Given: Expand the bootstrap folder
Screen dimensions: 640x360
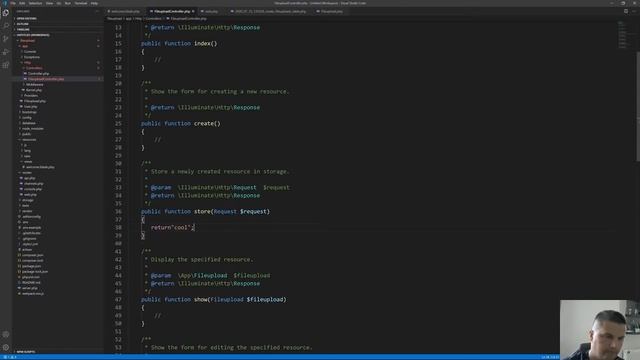Looking at the screenshot, I should pyautogui.click(x=29, y=112).
